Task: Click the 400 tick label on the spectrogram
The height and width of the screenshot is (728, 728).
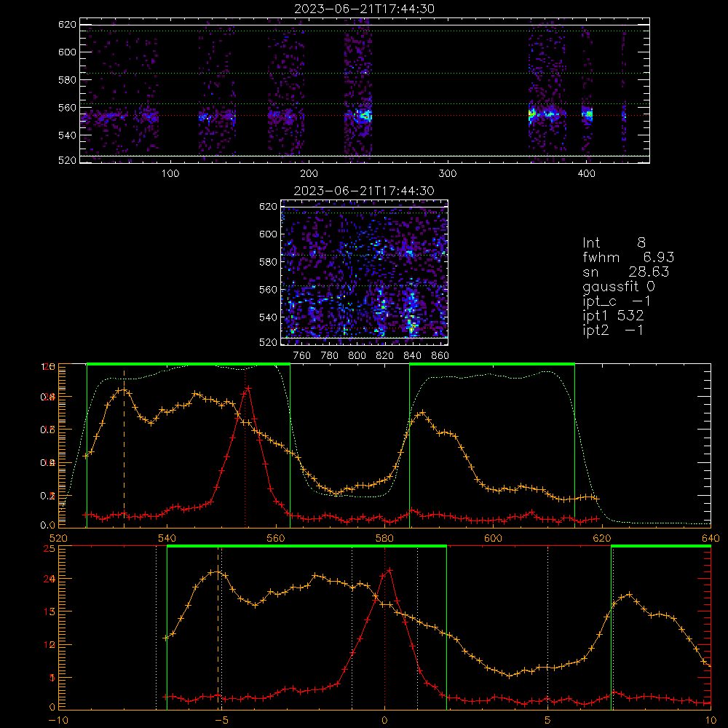Action: click(x=586, y=174)
